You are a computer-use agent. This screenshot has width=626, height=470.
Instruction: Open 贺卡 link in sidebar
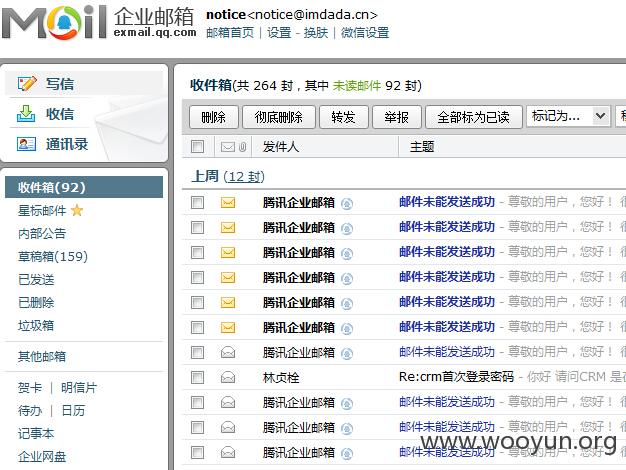(x=30, y=387)
